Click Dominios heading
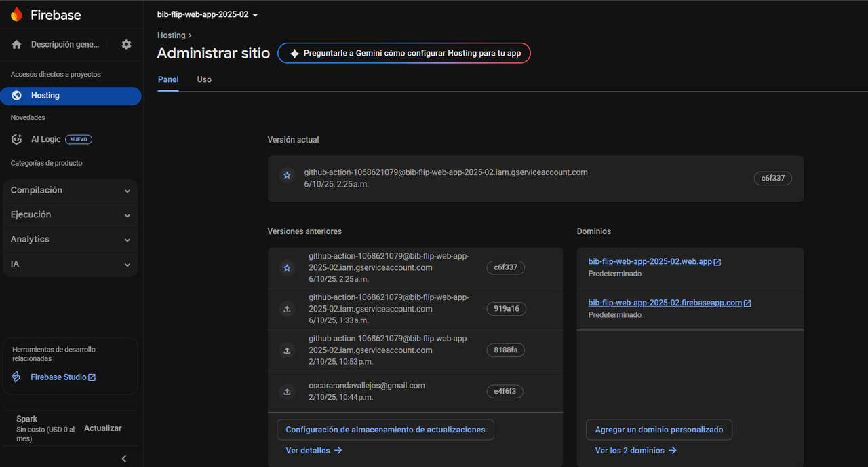Image resolution: width=868 pixels, height=467 pixels. [x=594, y=231]
